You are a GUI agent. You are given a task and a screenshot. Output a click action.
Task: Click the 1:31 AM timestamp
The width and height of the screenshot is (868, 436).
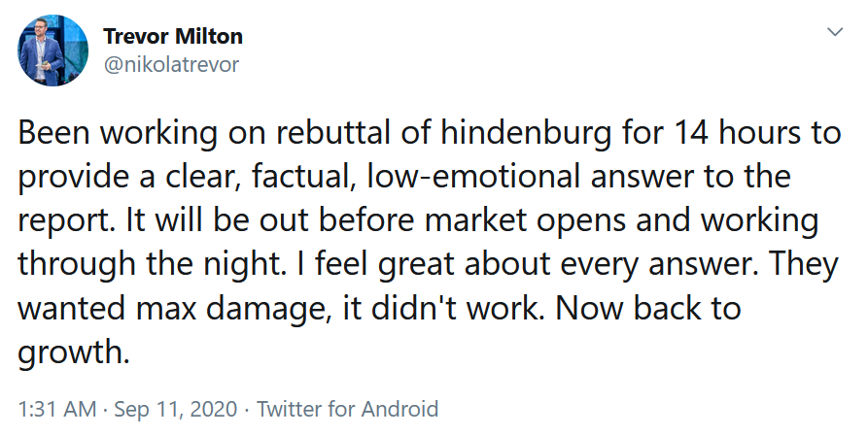point(57,410)
